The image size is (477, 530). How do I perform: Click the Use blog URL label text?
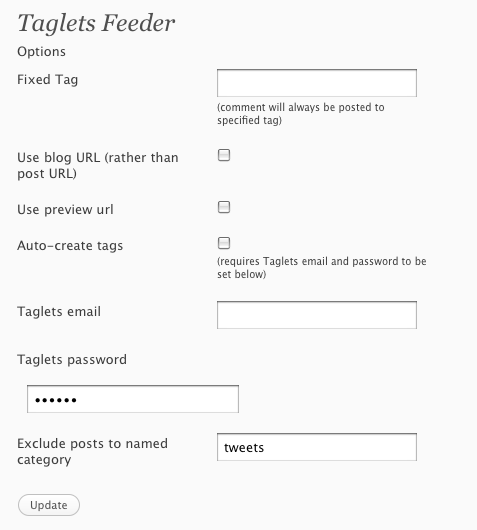98,166
